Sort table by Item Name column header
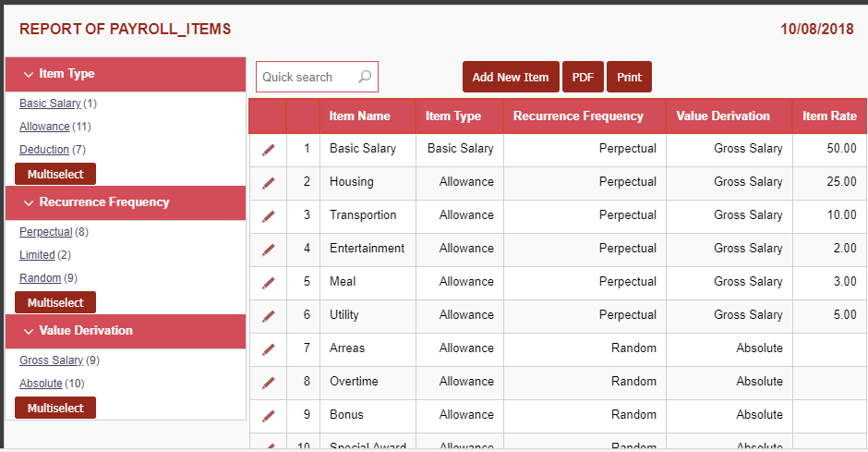Image resolution: width=868 pixels, height=452 pixels. 359,116
